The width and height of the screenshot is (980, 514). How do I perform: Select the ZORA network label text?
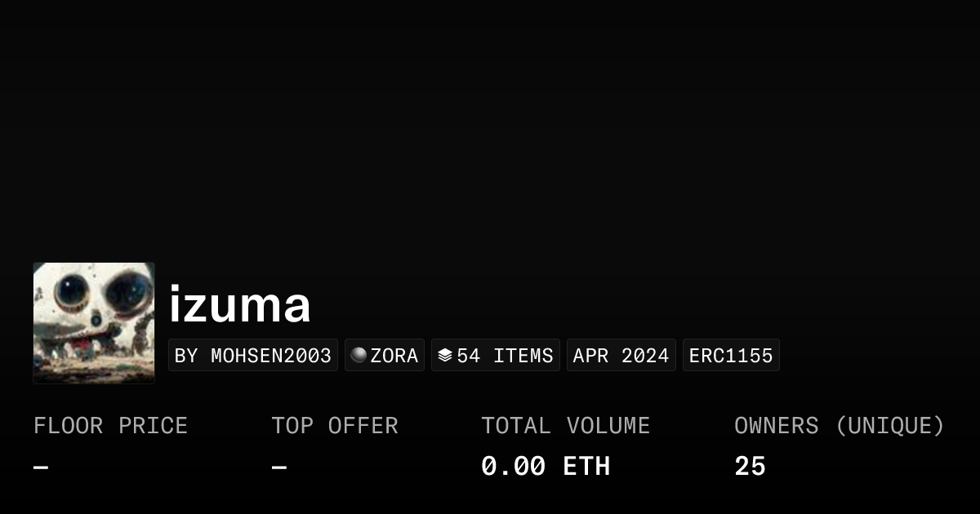coord(394,356)
